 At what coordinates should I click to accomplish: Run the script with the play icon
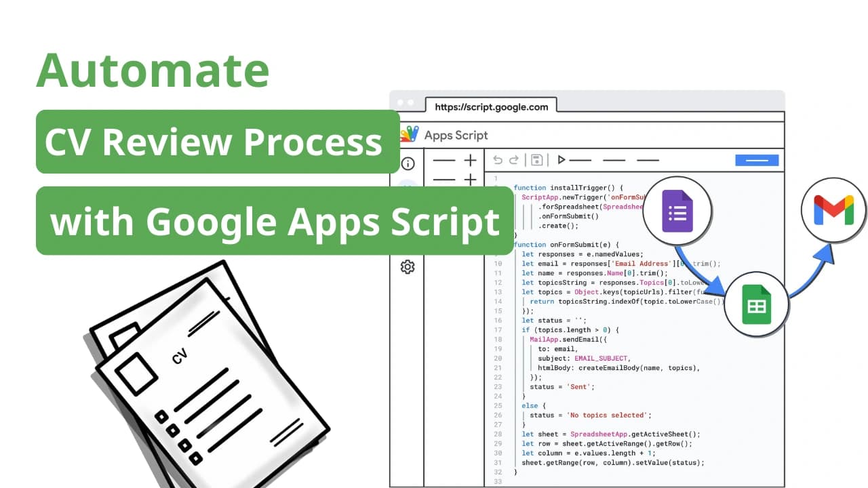(561, 160)
